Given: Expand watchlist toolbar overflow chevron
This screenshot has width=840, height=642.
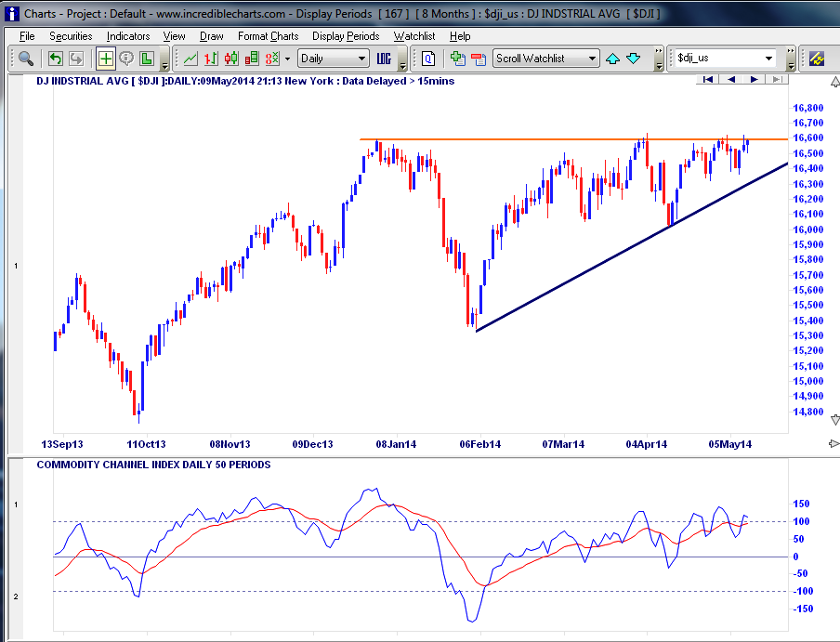Looking at the screenshot, I should [659, 59].
